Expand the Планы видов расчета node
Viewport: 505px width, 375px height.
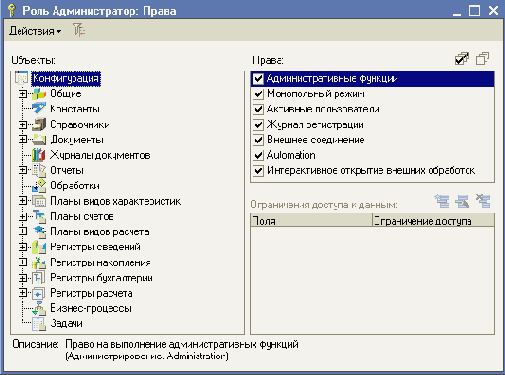click(23, 231)
